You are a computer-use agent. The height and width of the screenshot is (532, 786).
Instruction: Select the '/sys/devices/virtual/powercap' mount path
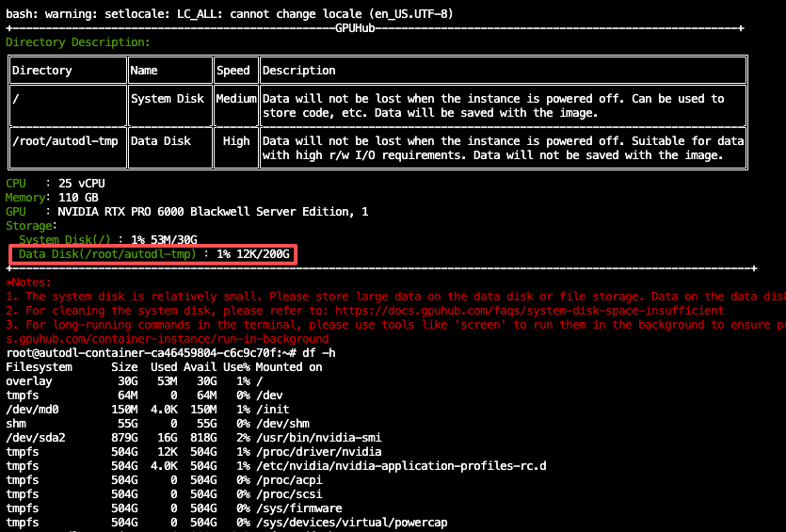tap(351, 522)
